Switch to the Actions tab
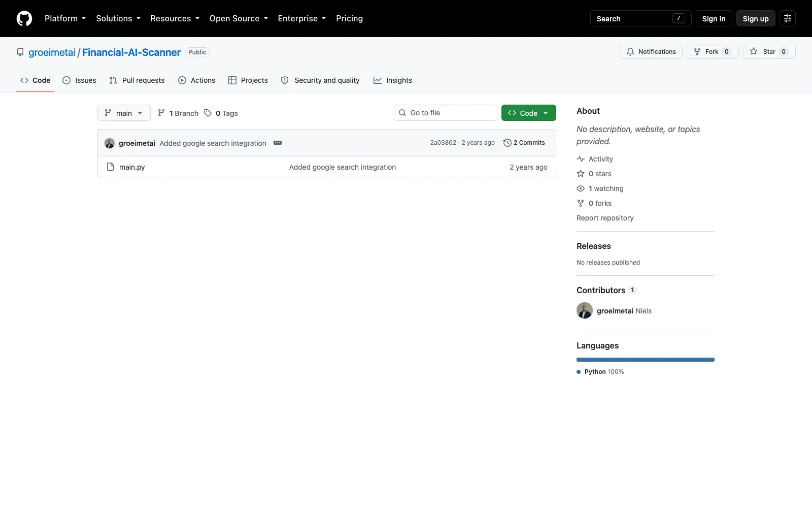The image size is (812, 508). [x=197, y=80]
